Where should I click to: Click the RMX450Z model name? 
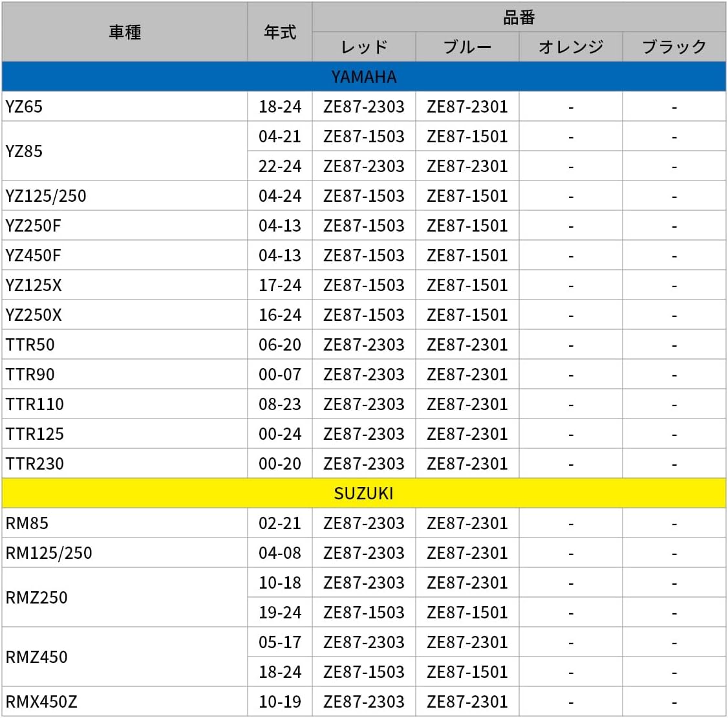pos(41,701)
